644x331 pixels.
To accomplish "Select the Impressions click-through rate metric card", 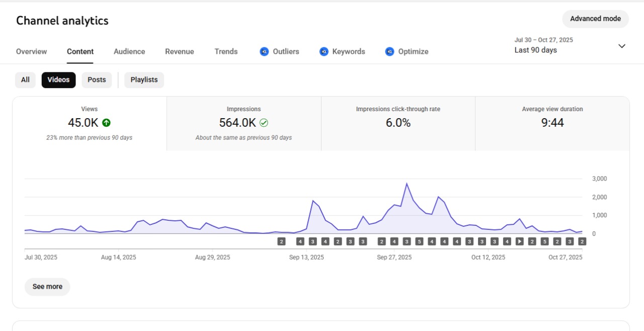I will click(x=398, y=124).
